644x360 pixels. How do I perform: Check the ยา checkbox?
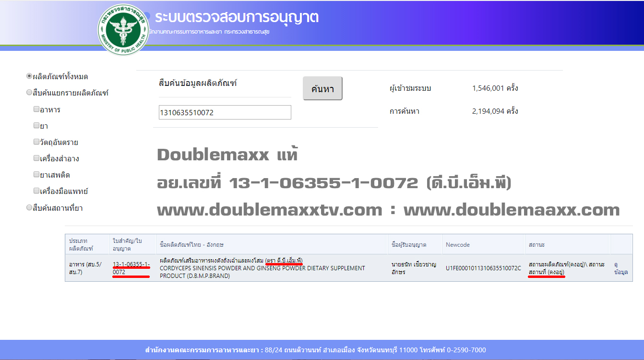(36, 125)
